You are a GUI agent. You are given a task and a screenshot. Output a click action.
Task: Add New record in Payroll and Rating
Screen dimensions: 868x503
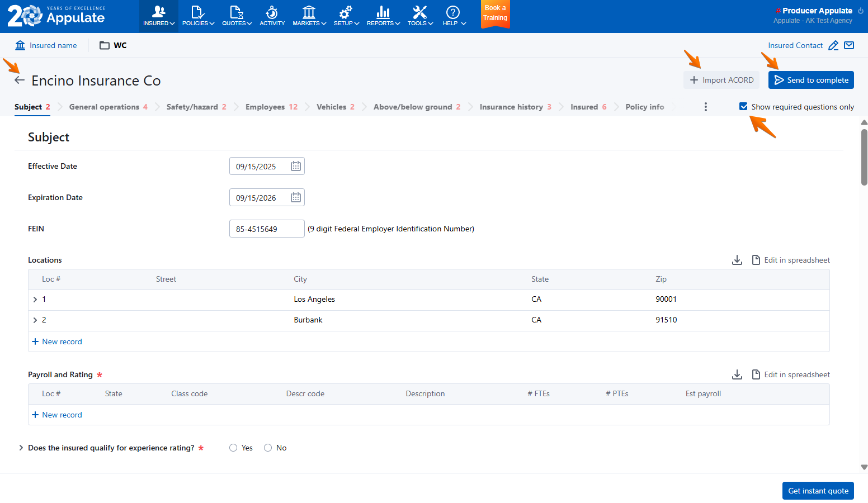[x=57, y=415]
